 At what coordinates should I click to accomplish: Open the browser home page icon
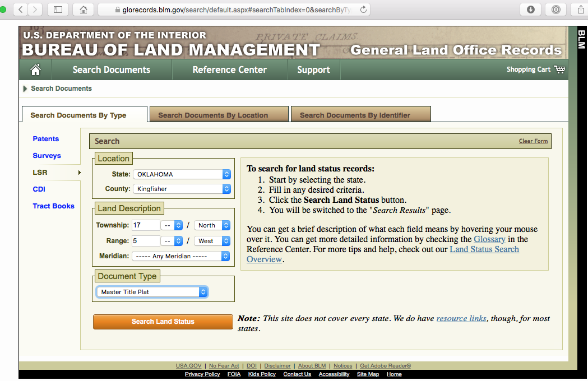[84, 10]
